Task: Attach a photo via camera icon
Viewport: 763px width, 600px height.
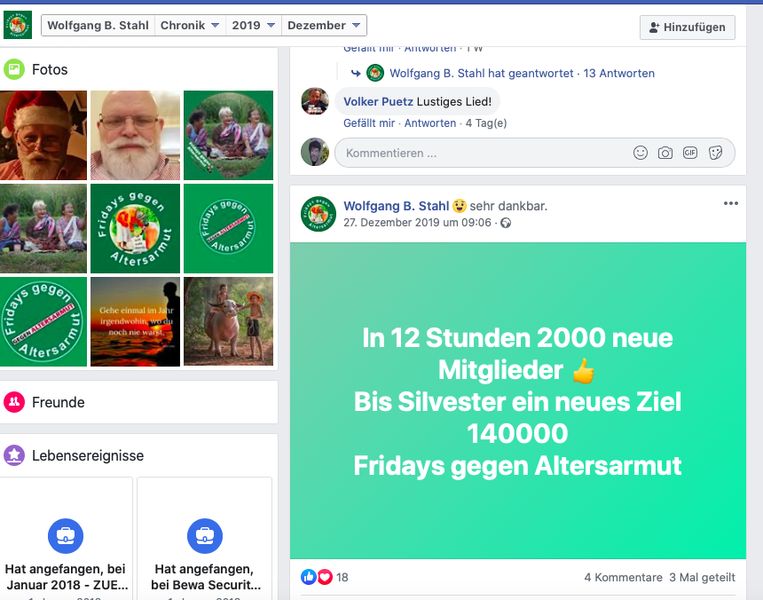Action: [665, 153]
